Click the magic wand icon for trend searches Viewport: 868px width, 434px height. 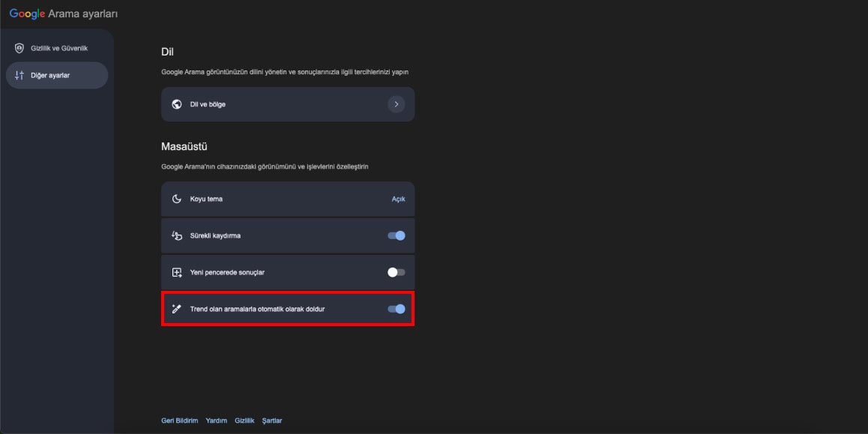click(x=177, y=309)
